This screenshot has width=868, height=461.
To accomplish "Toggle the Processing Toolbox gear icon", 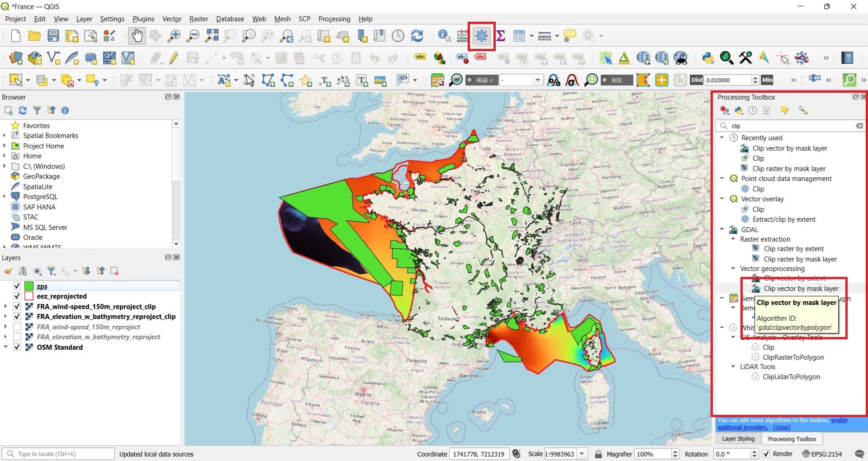I will [x=482, y=36].
